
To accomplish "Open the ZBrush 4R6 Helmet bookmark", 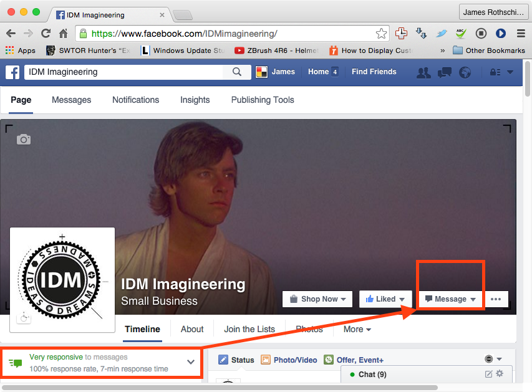I will tap(276, 50).
